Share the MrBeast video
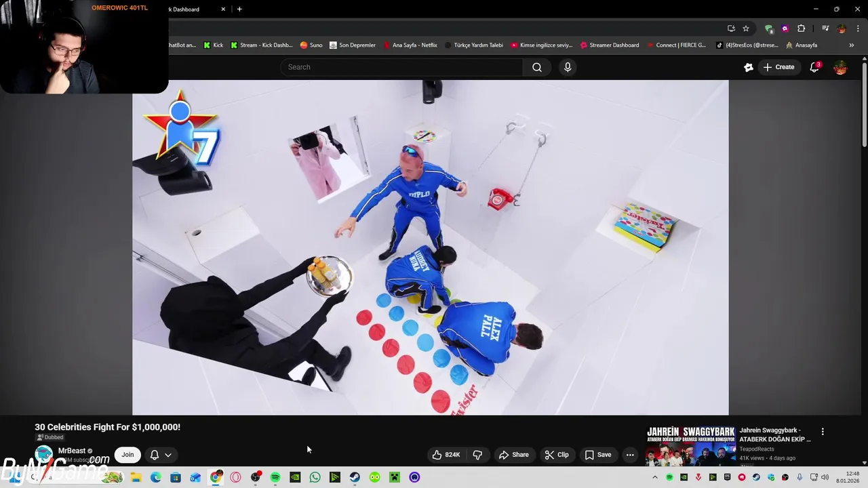Screen dimensions: 868x488 513,455
